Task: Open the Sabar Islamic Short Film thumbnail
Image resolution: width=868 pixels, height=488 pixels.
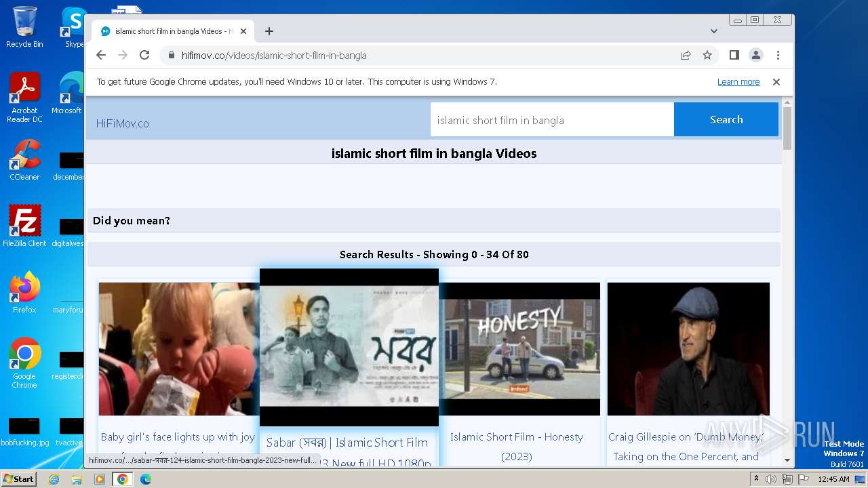Action: 349,347
